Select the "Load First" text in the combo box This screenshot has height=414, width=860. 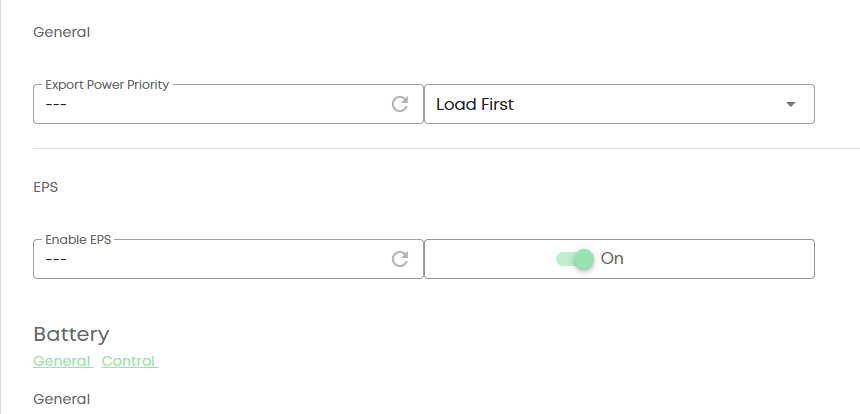[475, 104]
